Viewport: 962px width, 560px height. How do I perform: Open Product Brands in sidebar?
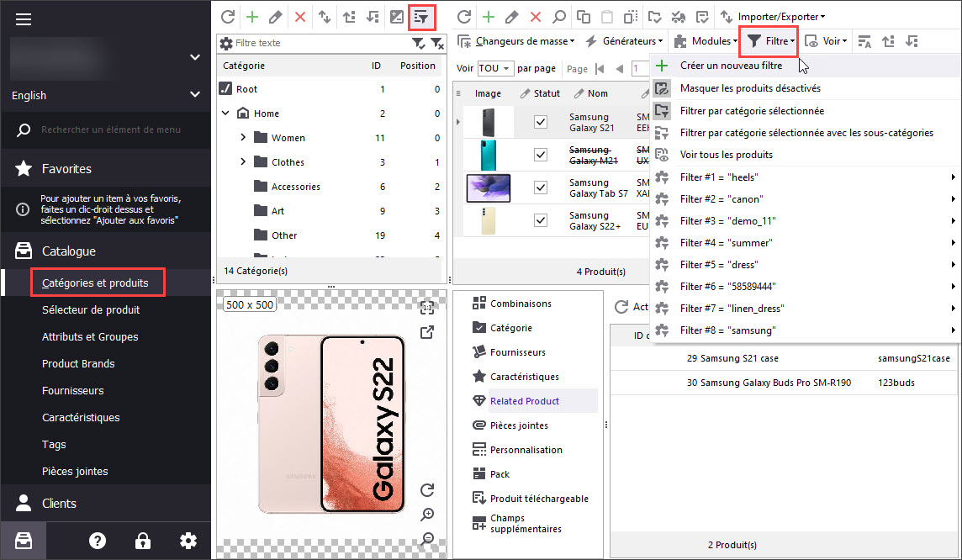[x=78, y=364]
